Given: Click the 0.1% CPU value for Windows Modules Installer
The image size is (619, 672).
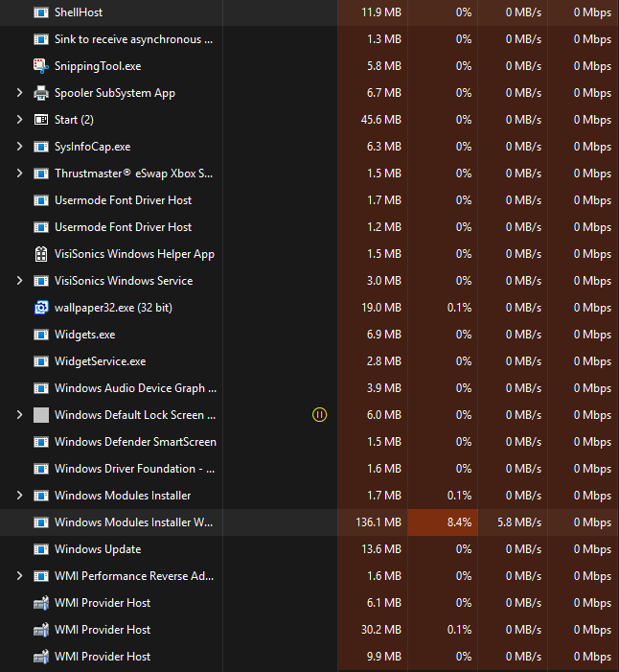Looking at the screenshot, I should tap(460, 496).
